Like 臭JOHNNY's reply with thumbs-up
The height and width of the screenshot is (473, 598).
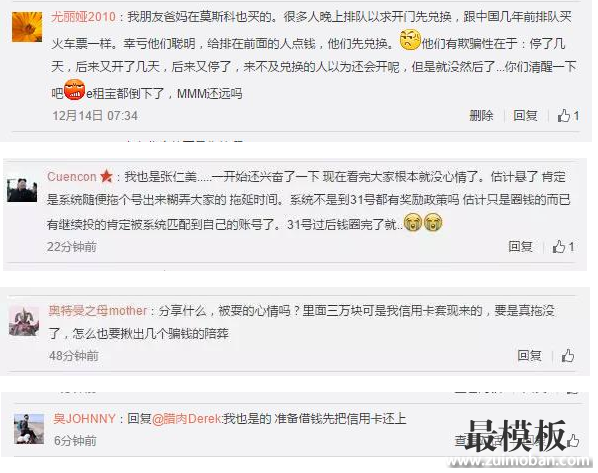coord(572,441)
